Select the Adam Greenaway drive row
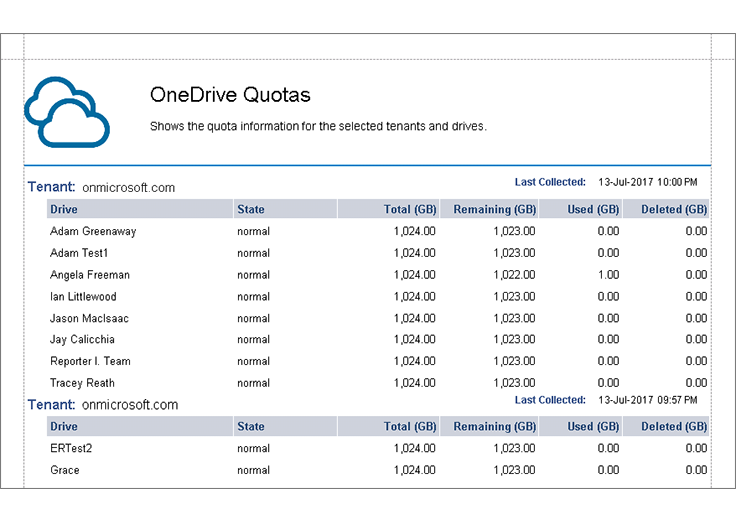The height and width of the screenshot is (522, 736). pos(378,231)
